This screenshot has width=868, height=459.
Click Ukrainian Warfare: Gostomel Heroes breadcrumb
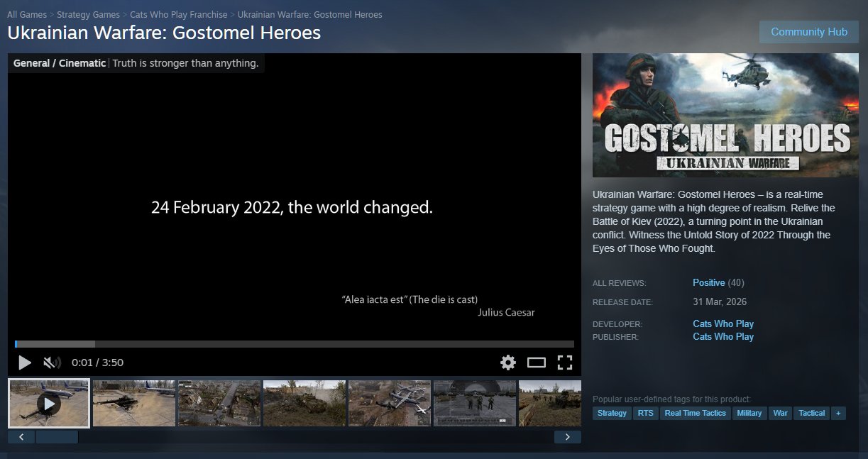click(x=310, y=14)
